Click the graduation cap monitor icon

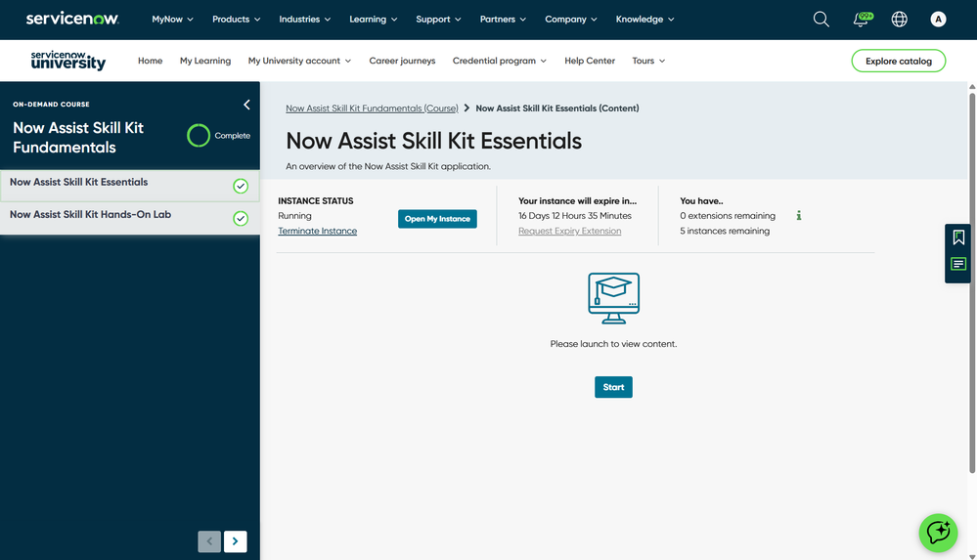coord(614,298)
